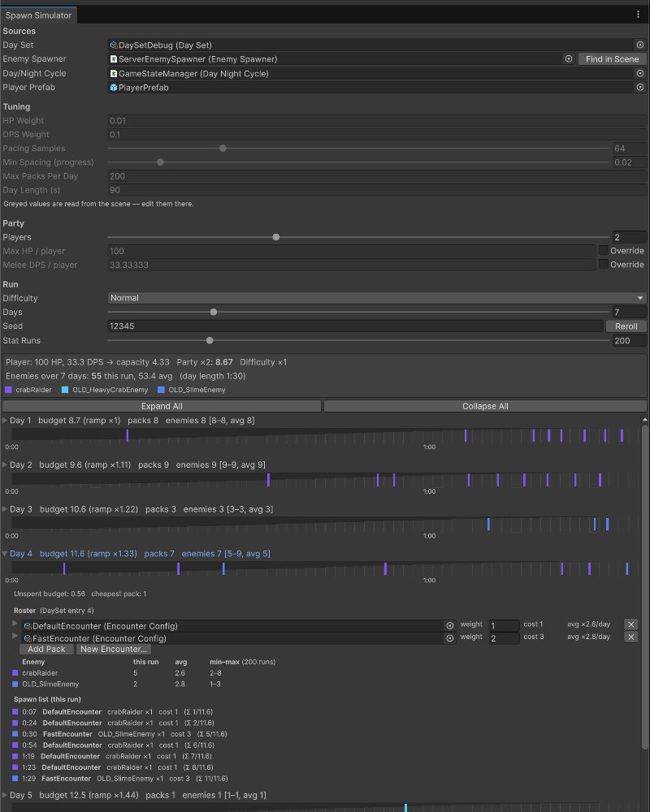Click the OLD_SlimeEnemy legend color swatch

[x=161, y=390]
